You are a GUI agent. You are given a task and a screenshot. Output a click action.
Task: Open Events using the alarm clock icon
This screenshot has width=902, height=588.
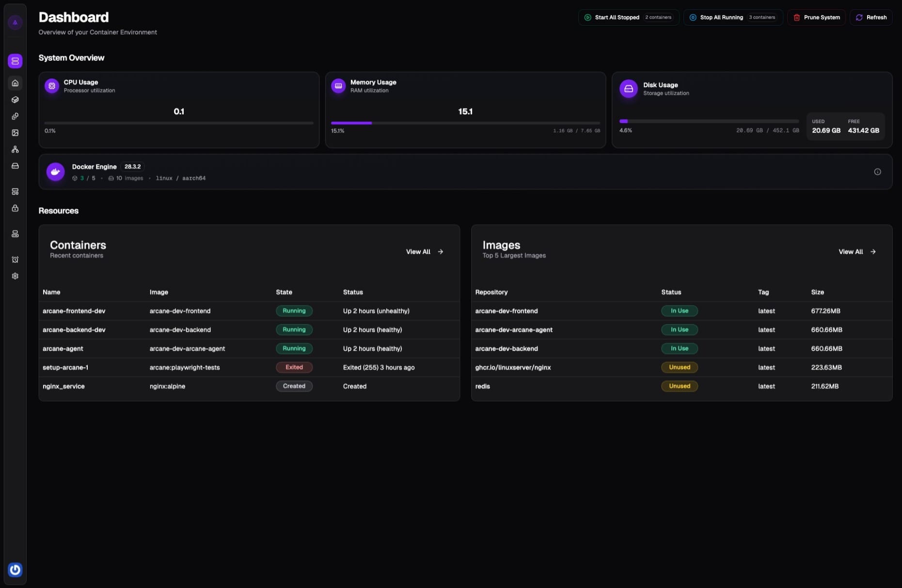[x=15, y=259]
